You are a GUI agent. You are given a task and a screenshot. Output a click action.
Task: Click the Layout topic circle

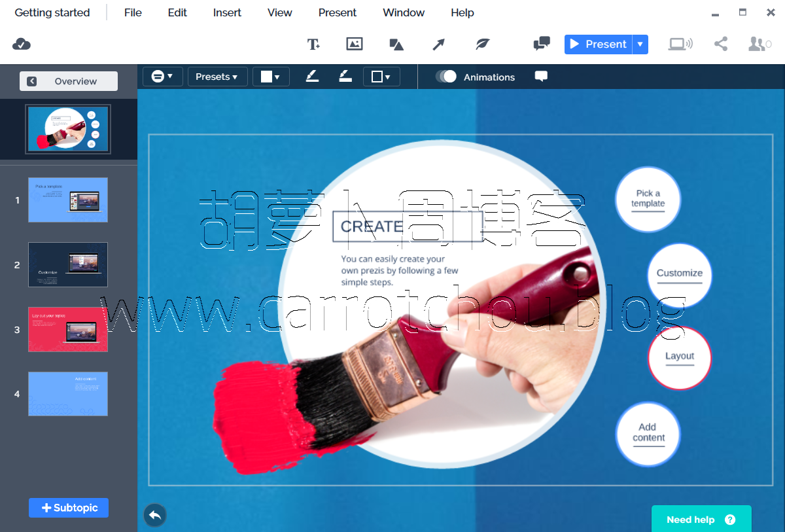click(680, 358)
